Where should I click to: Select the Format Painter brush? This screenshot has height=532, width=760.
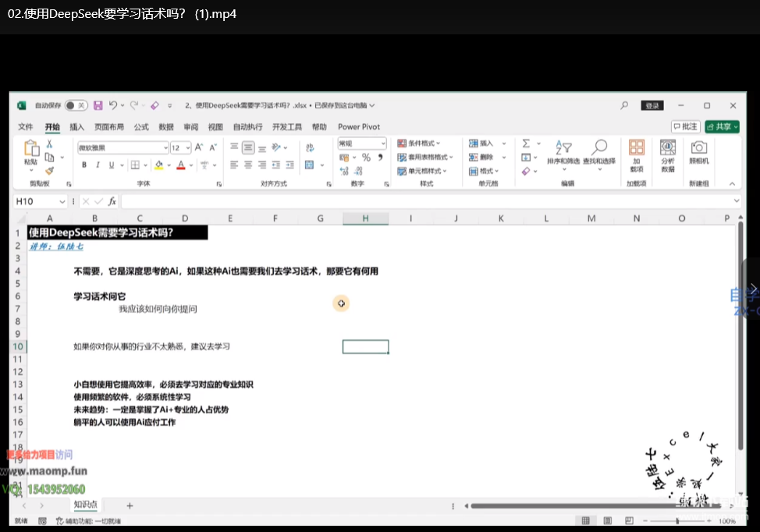pos(49,171)
